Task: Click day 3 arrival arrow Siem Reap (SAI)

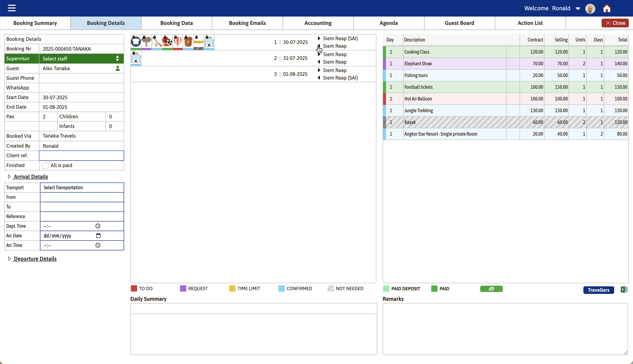Action: 319,78
